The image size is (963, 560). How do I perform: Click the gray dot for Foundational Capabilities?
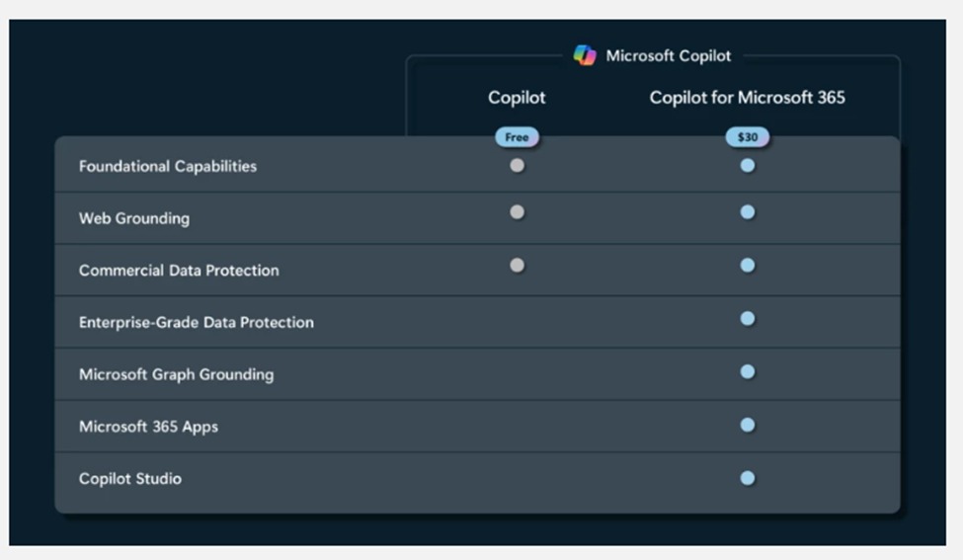click(517, 166)
